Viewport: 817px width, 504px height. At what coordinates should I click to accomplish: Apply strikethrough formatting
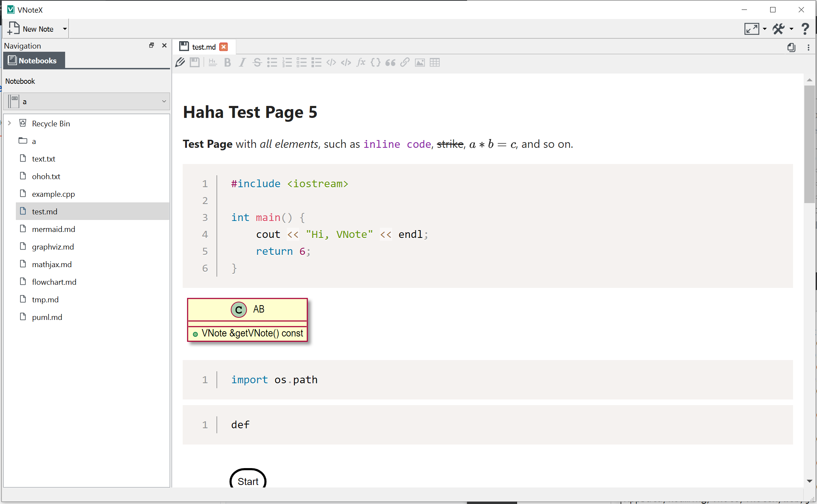tap(257, 62)
